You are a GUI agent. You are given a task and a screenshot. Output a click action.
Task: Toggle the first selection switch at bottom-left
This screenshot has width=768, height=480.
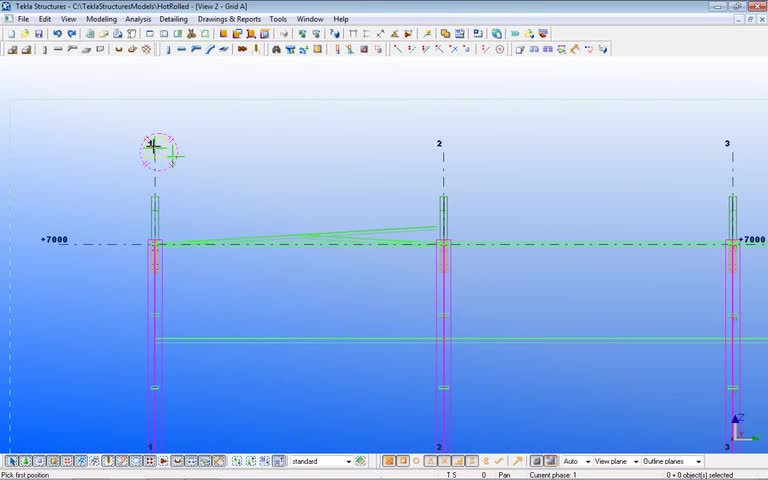pyautogui.click(x=12, y=461)
